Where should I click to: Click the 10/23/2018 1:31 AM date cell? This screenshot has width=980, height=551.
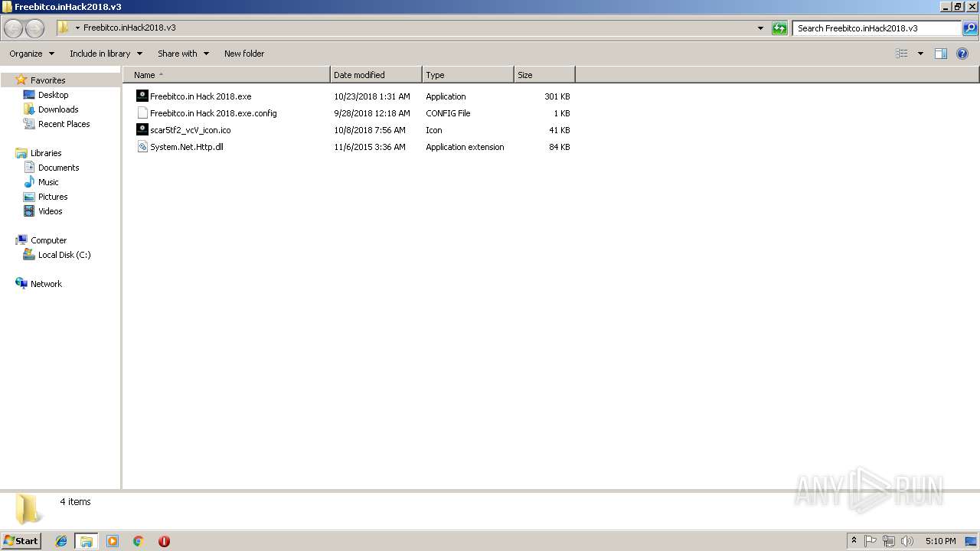point(372,96)
